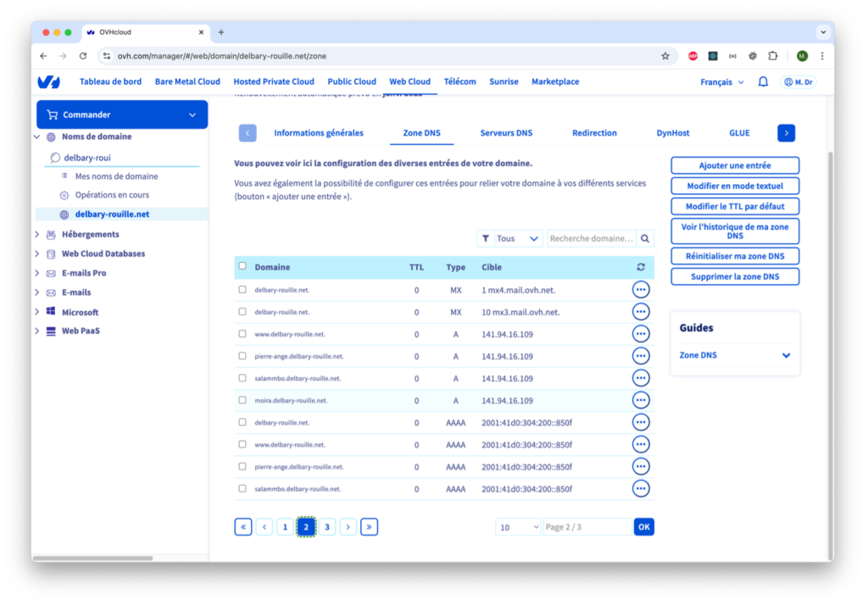Change items per page dropdown
The image size is (868, 606).
pos(518,527)
